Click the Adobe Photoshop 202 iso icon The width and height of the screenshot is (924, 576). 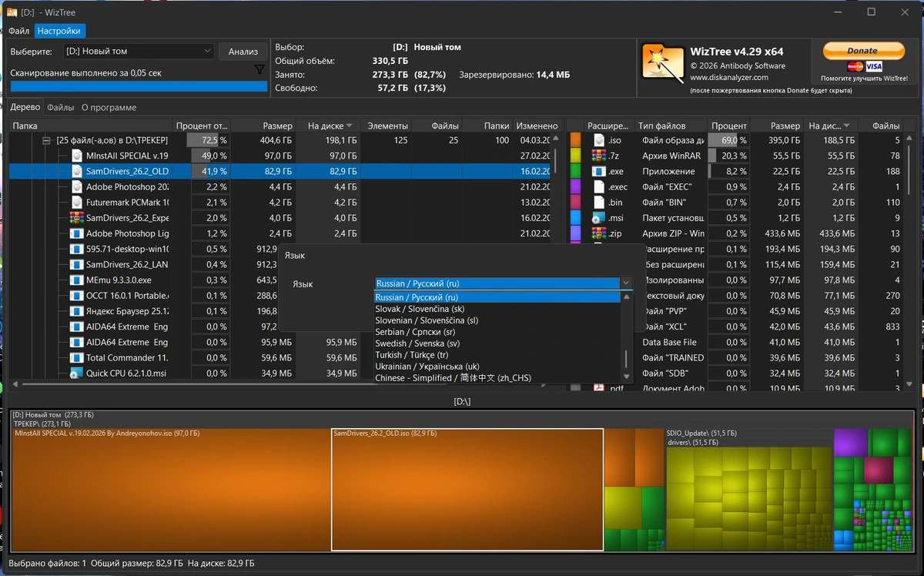click(x=76, y=187)
